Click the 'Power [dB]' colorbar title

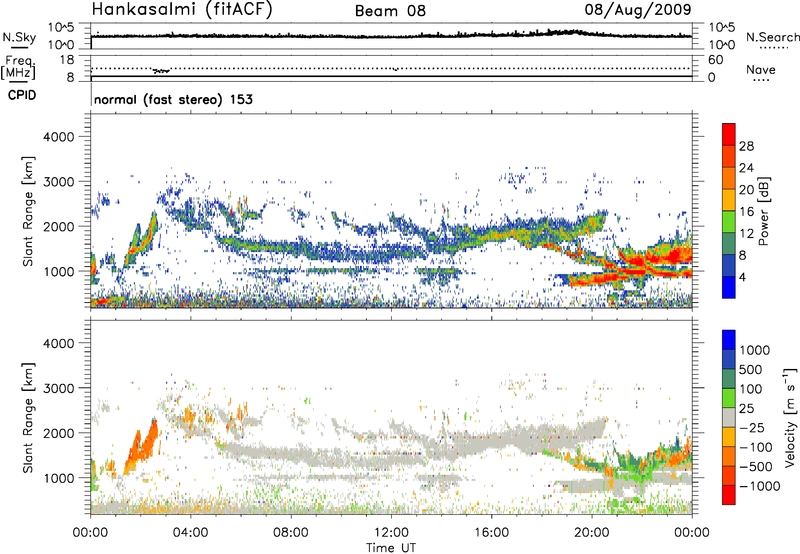763,211
